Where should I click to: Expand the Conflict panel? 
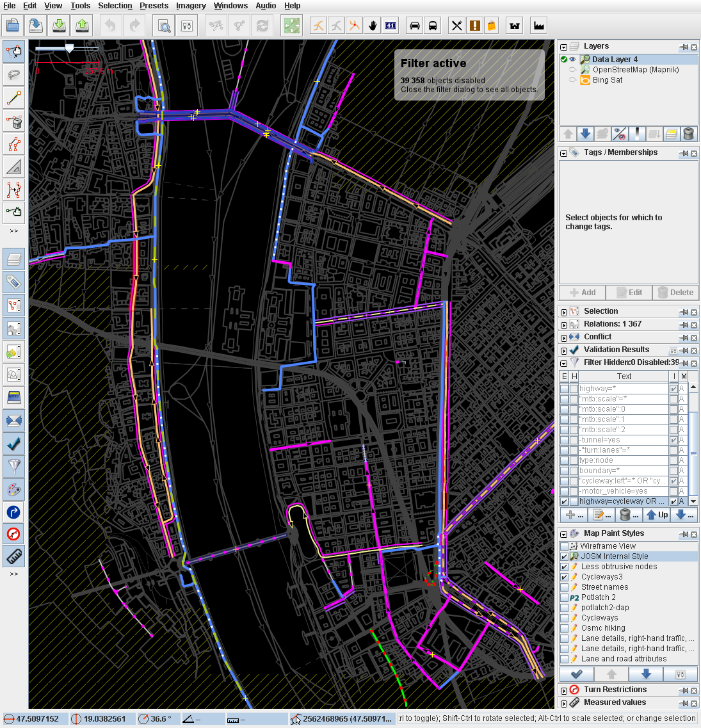(563, 337)
